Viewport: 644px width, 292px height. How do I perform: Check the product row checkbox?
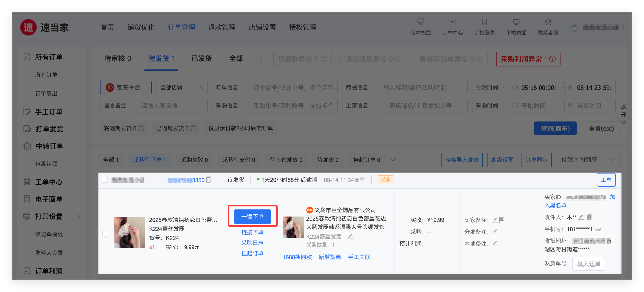105,234
